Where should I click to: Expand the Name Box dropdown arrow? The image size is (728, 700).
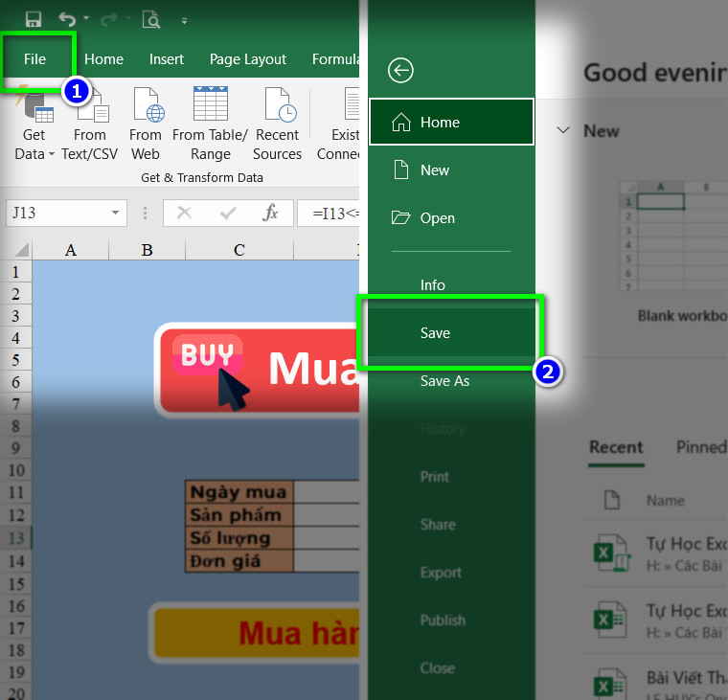click(116, 213)
